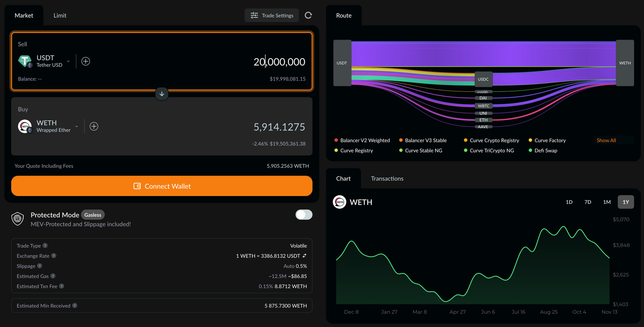
Task: Click the 0.15% 8.8712 WETH fee value
Action: (283, 286)
